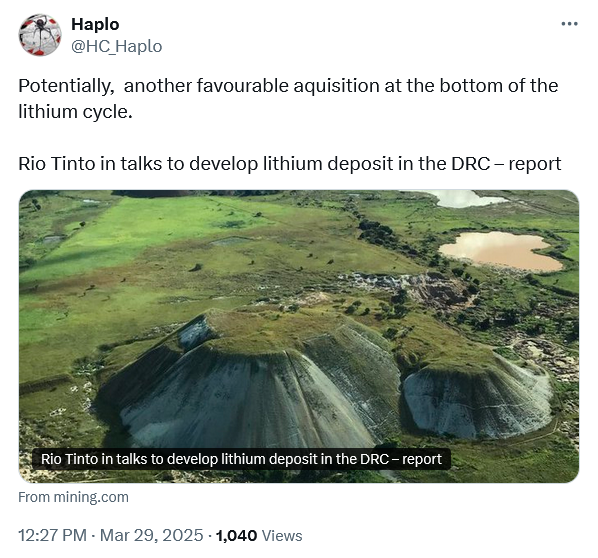
Task: Click the Views label after the count
Action: tap(282, 535)
